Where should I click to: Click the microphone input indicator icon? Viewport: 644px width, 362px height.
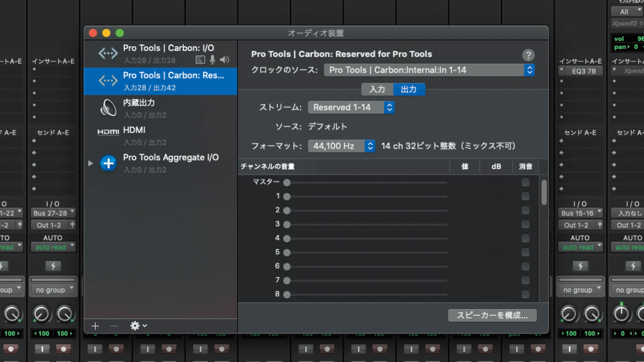pos(212,60)
